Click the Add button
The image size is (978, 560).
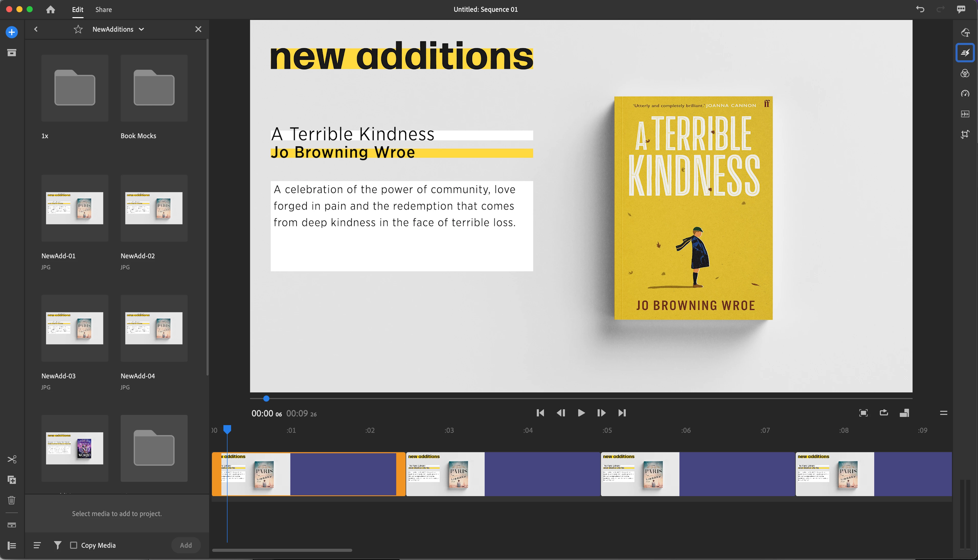point(185,545)
